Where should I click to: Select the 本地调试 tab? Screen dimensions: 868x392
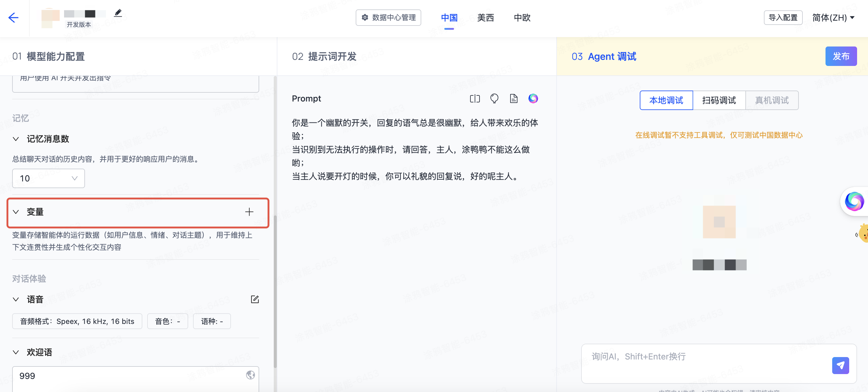pos(666,100)
